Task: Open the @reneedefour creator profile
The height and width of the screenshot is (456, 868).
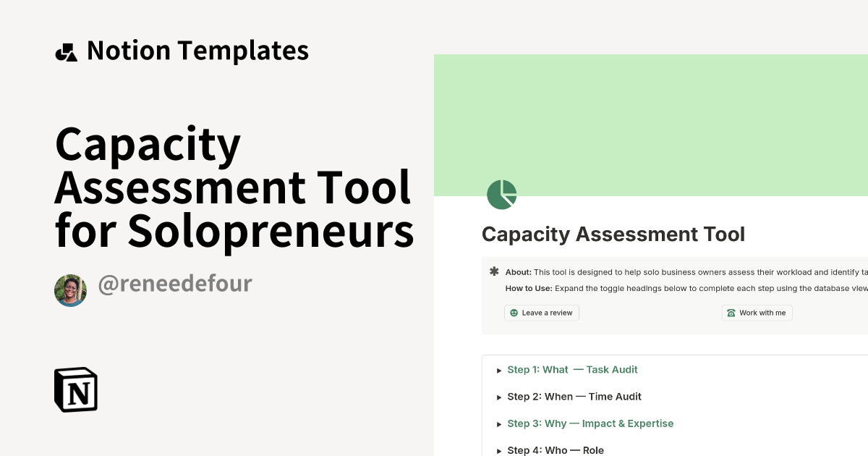Action: (175, 284)
